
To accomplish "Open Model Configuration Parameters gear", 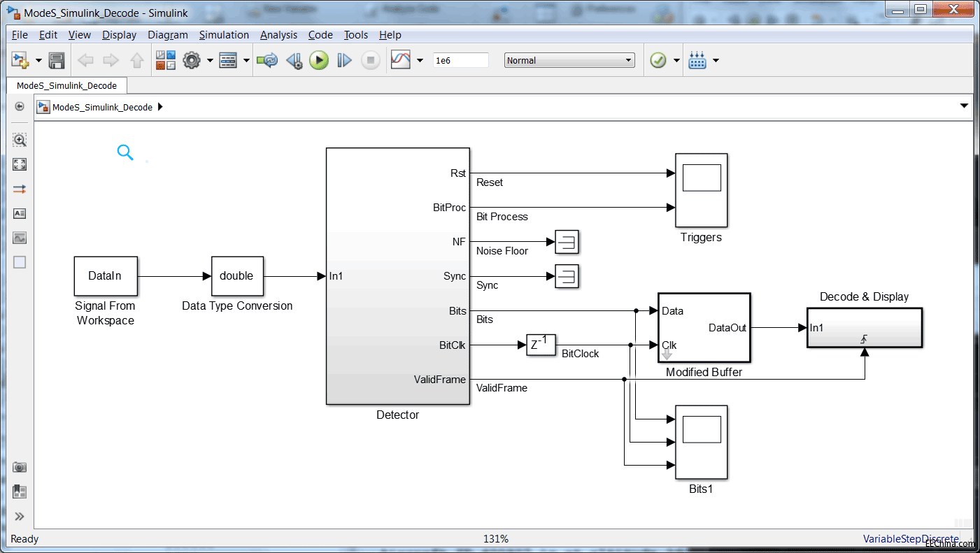I will coord(192,61).
